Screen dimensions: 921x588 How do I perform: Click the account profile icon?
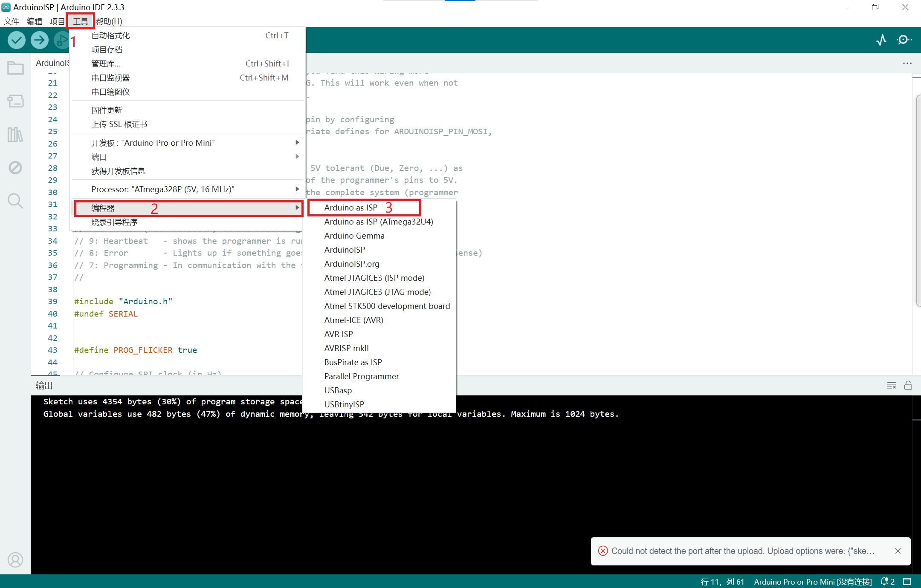click(x=15, y=559)
